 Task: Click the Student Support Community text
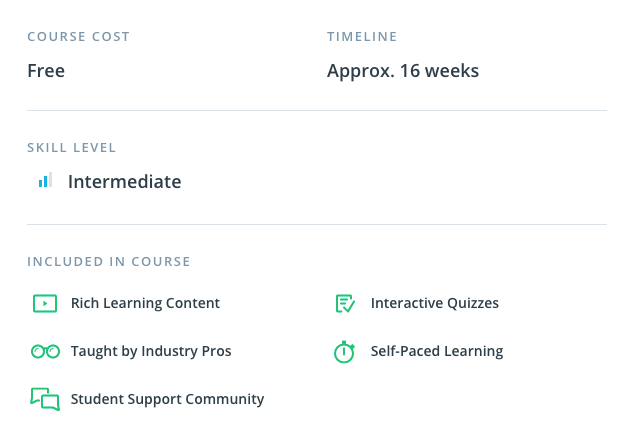(167, 399)
